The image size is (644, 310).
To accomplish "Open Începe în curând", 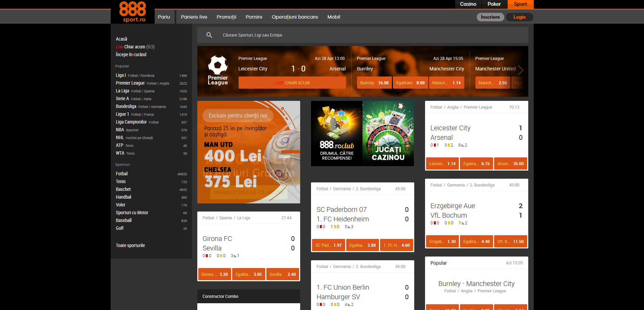I will pyautogui.click(x=131, y=54).
